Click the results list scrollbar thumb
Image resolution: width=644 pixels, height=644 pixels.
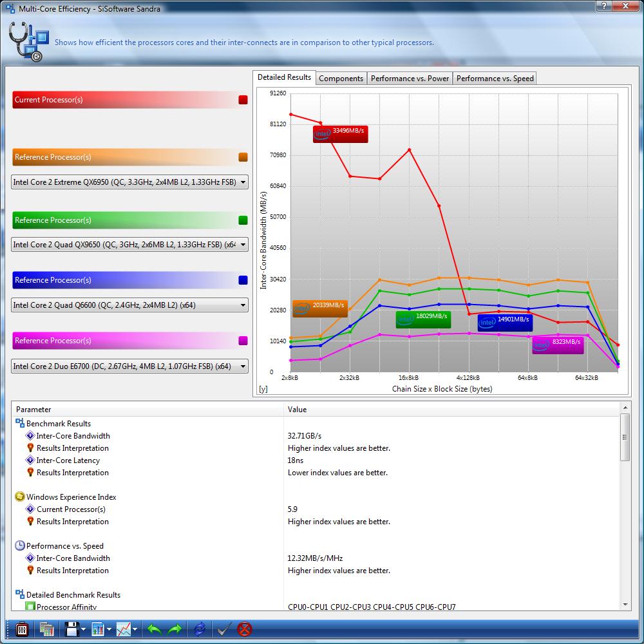click(x=625, y=437)
